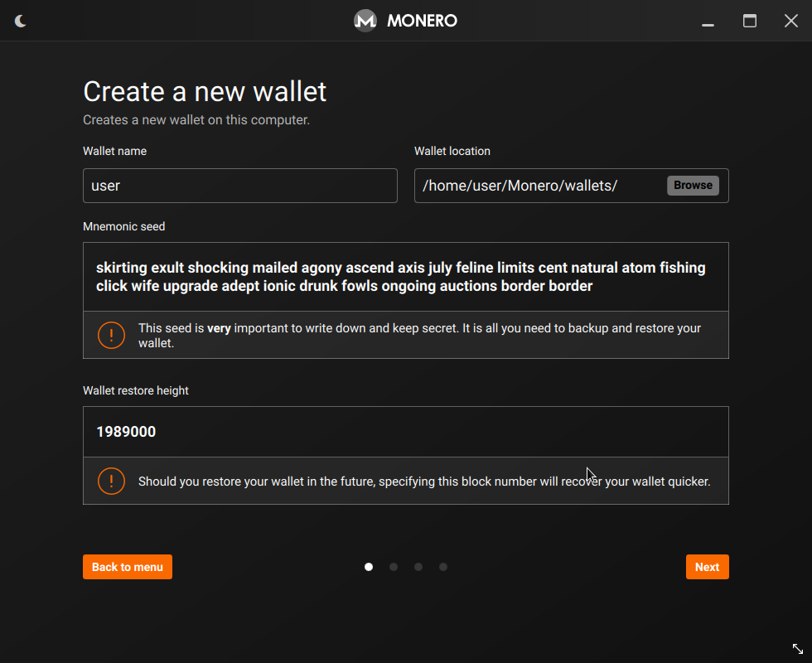Click the Wallet location path field
The image size is (812, 663).
click(x=539, y=186)
